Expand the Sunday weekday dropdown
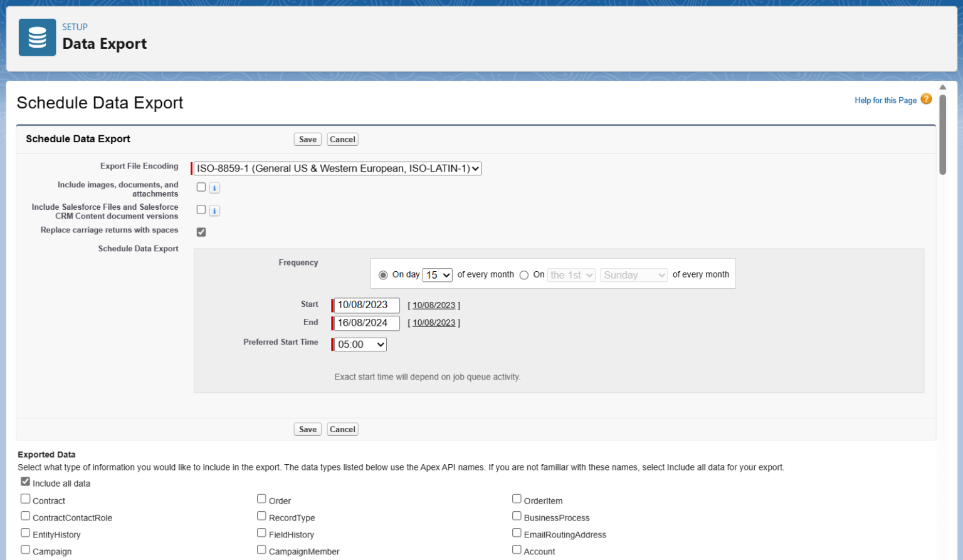Image resolution: width=963 pixels, height=560 pixels. (x=633, y=275)
